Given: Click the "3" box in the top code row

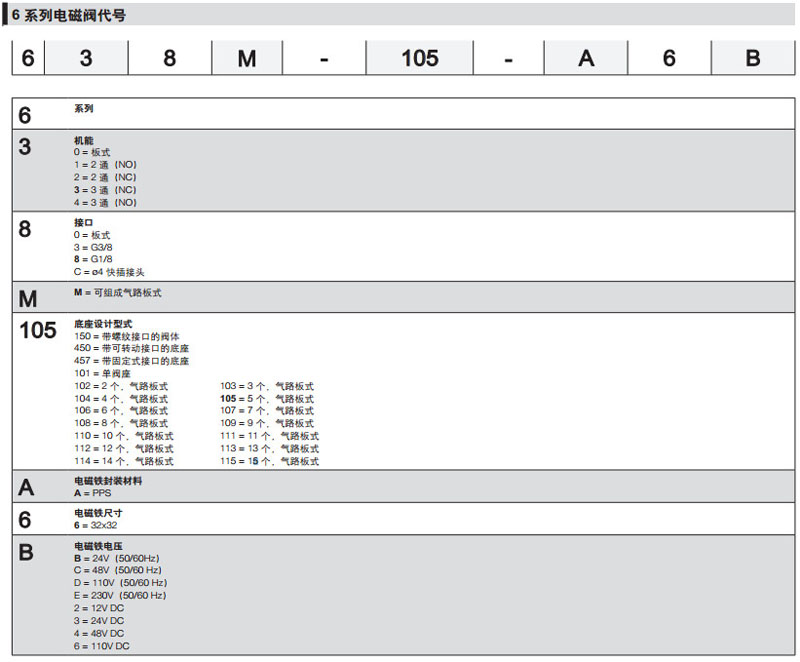Looking at the screenshot, I should click(86, 58).
